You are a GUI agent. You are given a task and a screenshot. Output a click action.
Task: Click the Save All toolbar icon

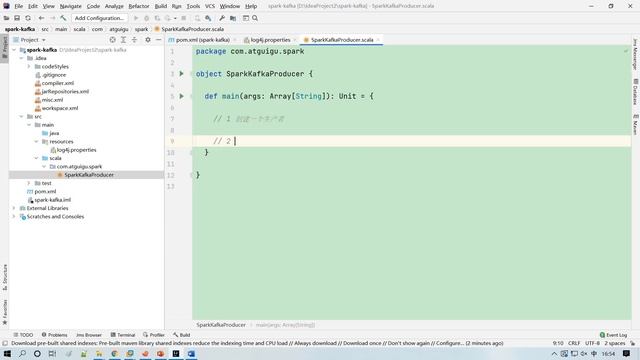pyautogui.click(x=17, y=18)
